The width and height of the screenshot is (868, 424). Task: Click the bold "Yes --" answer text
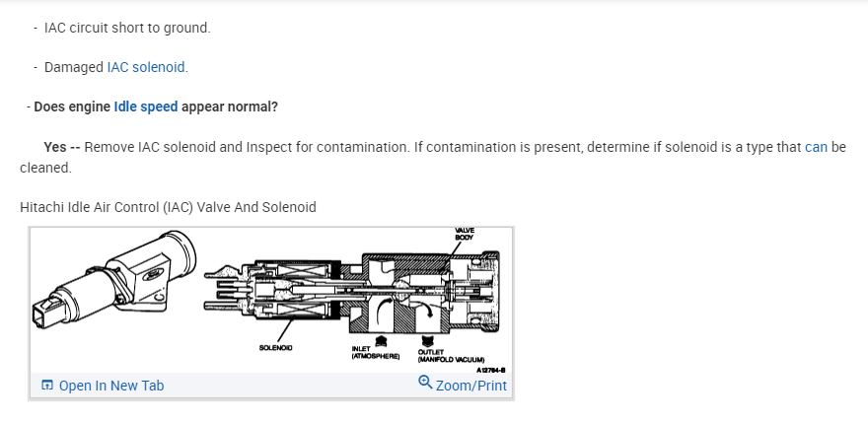click(x=61, y=147)
